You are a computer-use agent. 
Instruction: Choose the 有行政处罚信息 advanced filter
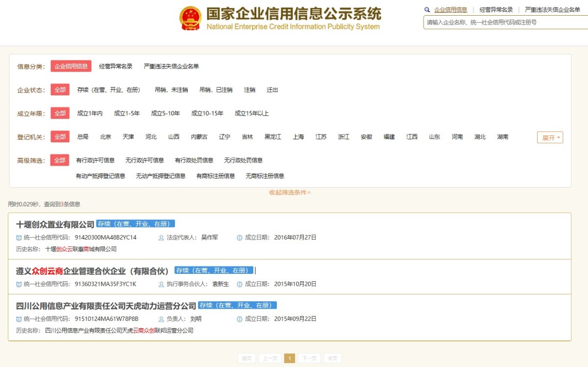[193, 160]
